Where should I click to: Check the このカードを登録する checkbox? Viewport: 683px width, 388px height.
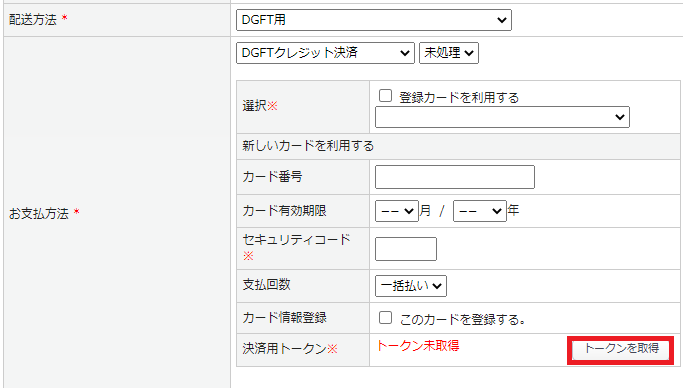tap(385, 318)
